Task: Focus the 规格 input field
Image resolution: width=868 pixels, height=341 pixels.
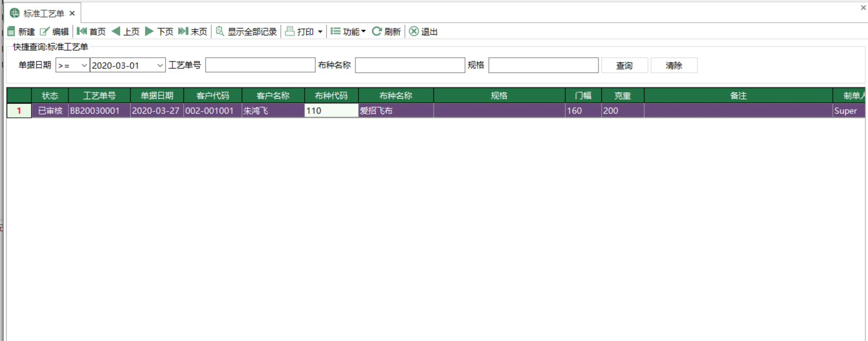Action: pyautogui.click(x=543, y=65)
